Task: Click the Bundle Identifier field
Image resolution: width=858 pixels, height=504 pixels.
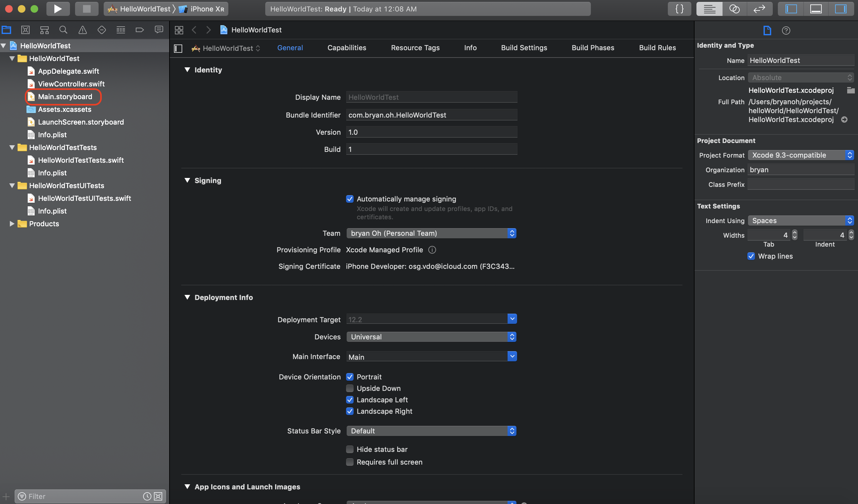Action: pyautogui.click(x=431, y=115)
